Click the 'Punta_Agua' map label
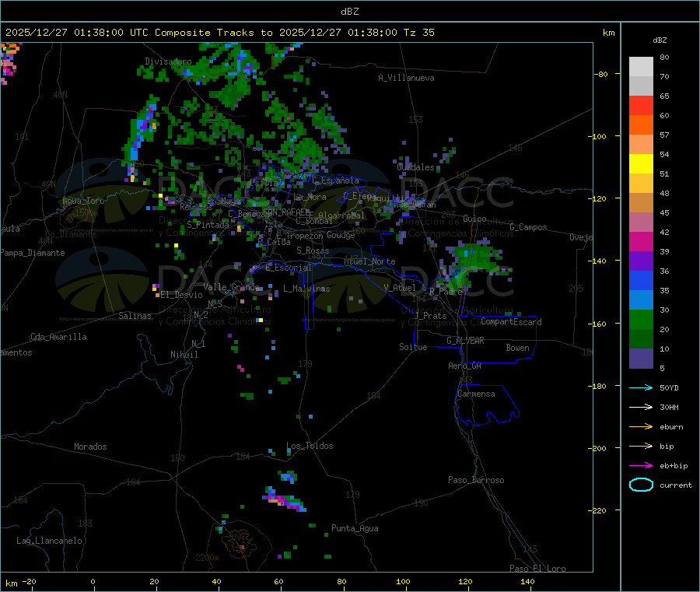Screen dimensions: 700x592 point(355,528)
